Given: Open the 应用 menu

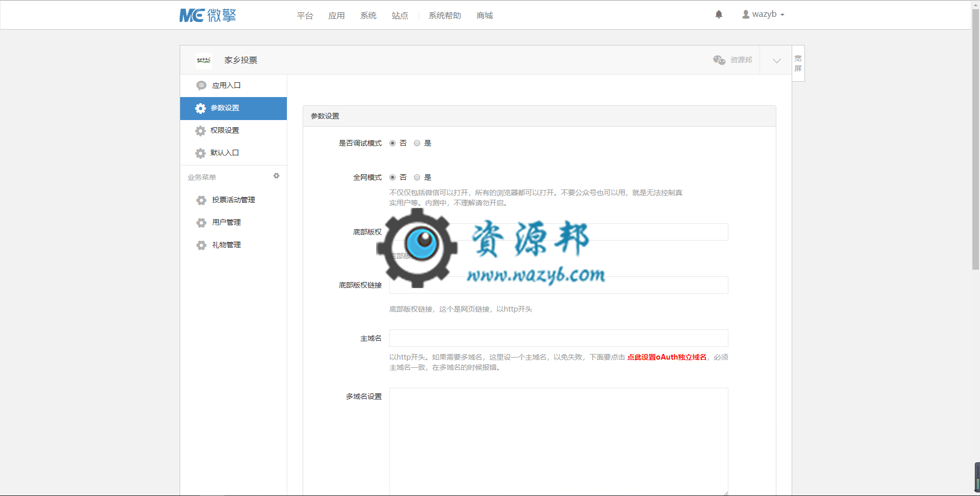Looking at the screenshot, I should (x=336, y=16).
